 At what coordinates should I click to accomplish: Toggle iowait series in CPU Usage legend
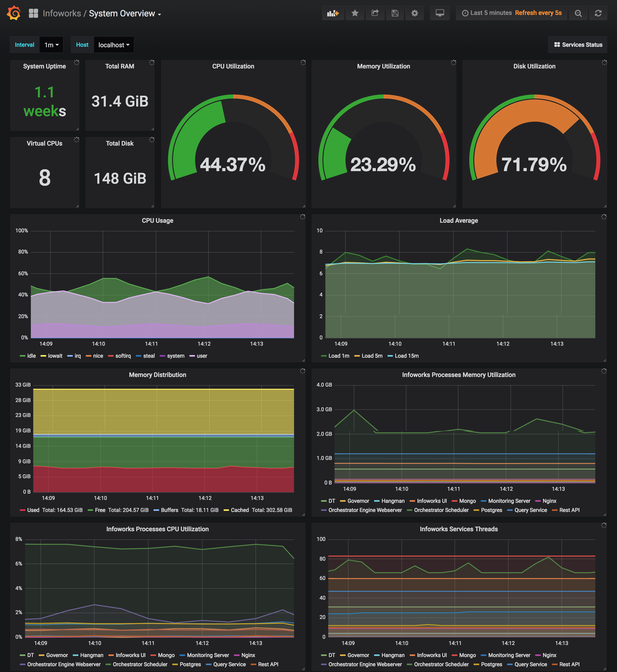tap(55, 356)
